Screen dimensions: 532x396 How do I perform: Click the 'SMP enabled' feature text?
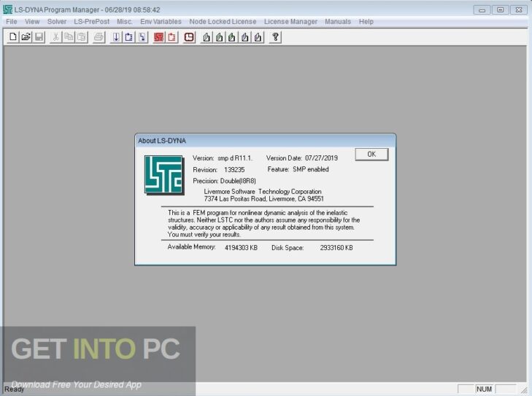tap(311, 169)
